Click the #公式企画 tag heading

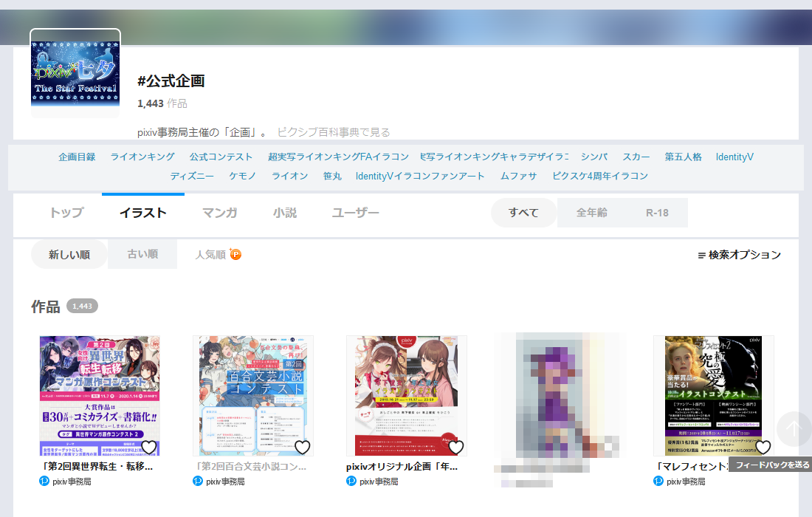tap(171, 81)
